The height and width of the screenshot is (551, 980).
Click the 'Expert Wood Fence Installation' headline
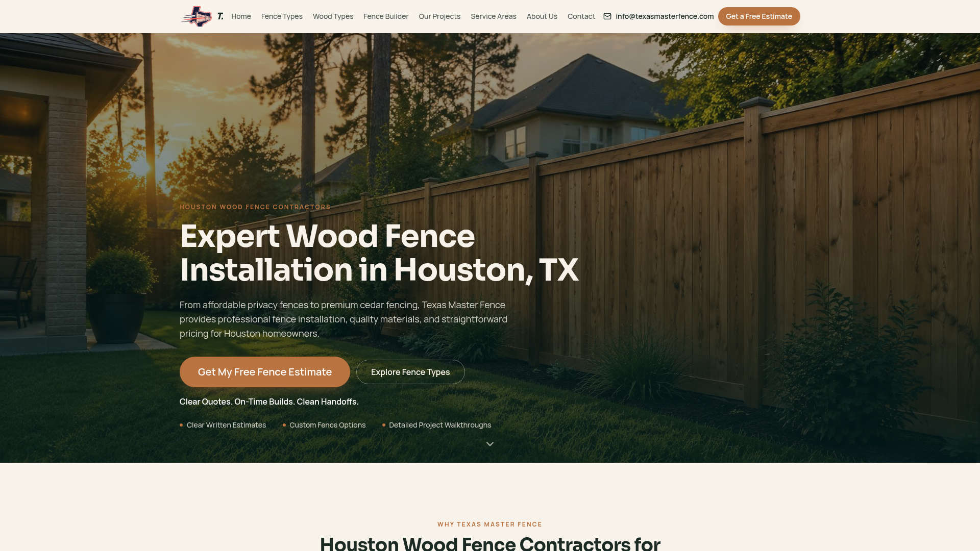pyautogui.click(x=379, y=253)
